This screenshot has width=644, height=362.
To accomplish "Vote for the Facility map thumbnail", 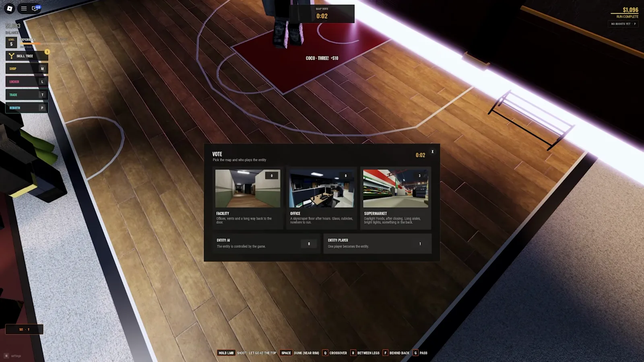I will pyautogui.click(x=248, y=188).
